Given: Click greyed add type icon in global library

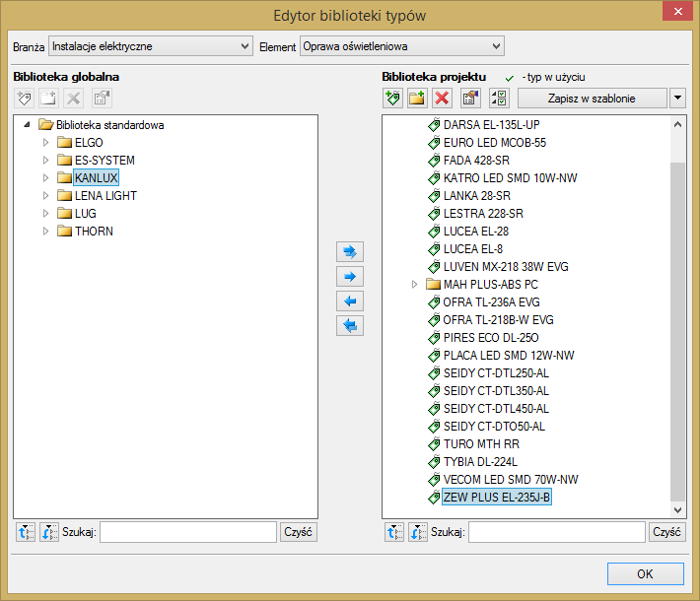Looking at the screenshot, I should [24, 99].
